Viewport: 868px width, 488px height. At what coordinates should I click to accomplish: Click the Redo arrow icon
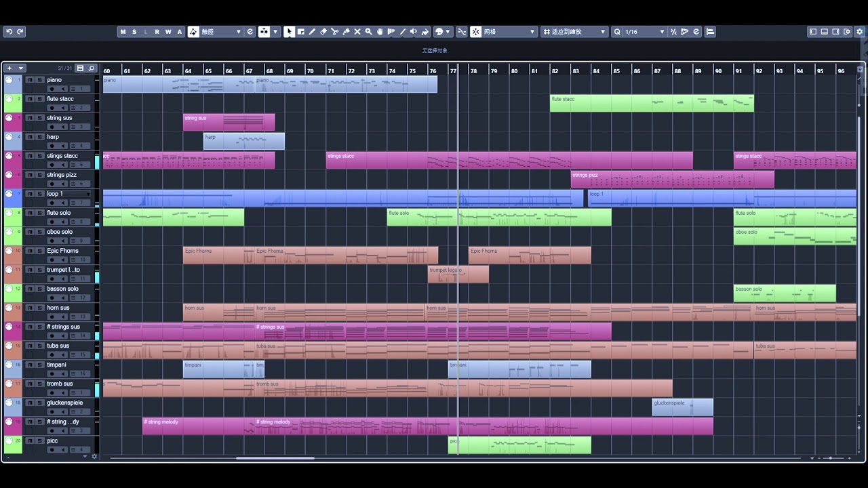pyautogui.click(x=20, y=32)
